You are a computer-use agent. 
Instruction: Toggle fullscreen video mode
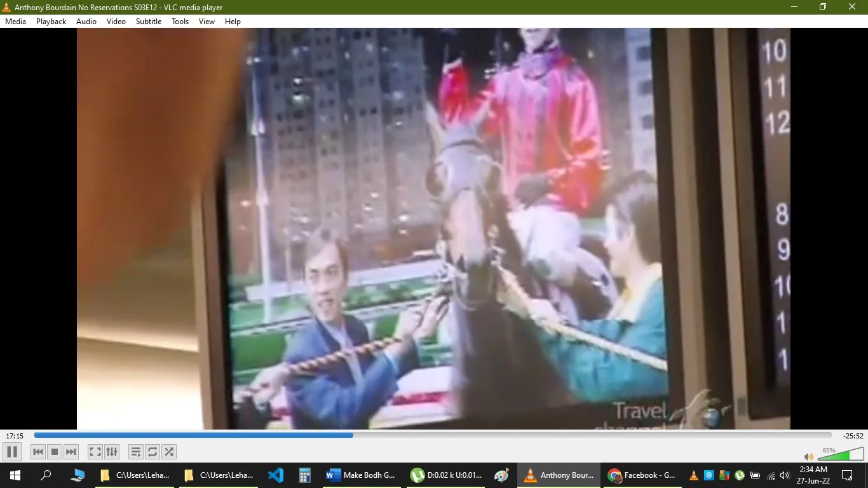(95, 452)
